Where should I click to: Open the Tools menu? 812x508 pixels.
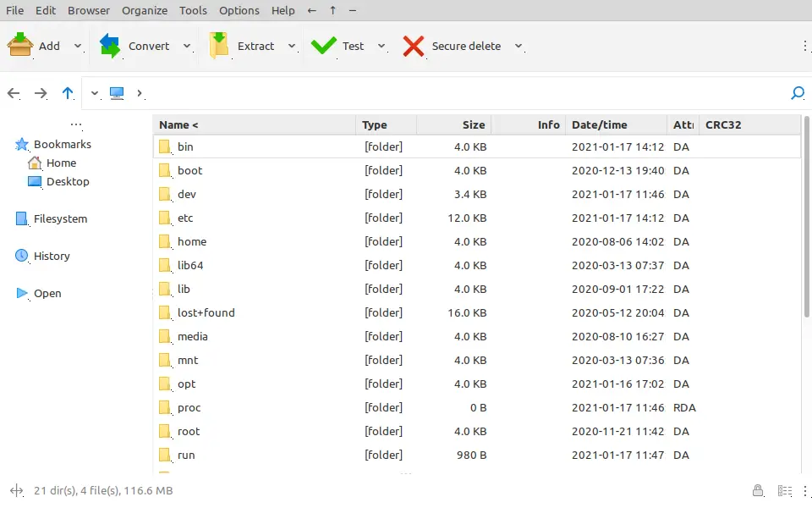[x=193, y=10]
